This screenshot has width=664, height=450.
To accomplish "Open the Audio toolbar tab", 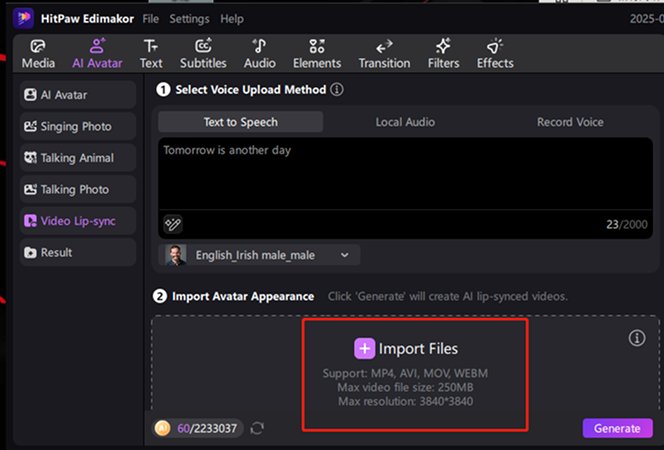I will [x=260, y=54].
